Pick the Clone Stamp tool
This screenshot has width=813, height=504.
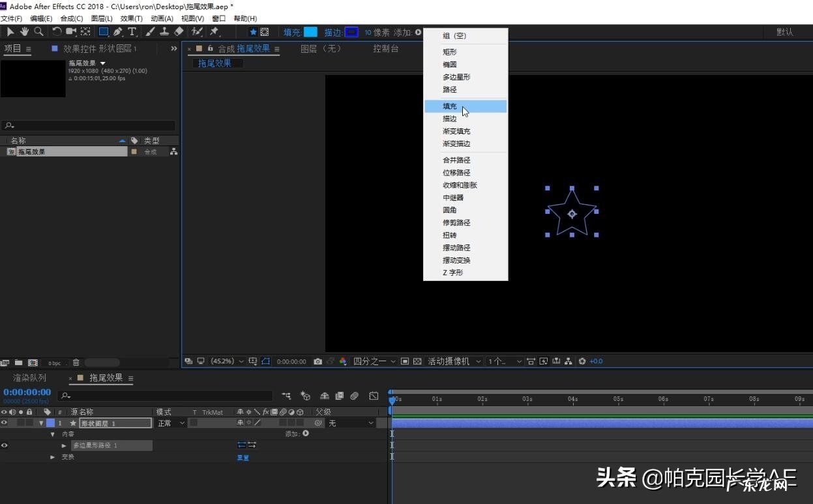click(x=163, y=31)
